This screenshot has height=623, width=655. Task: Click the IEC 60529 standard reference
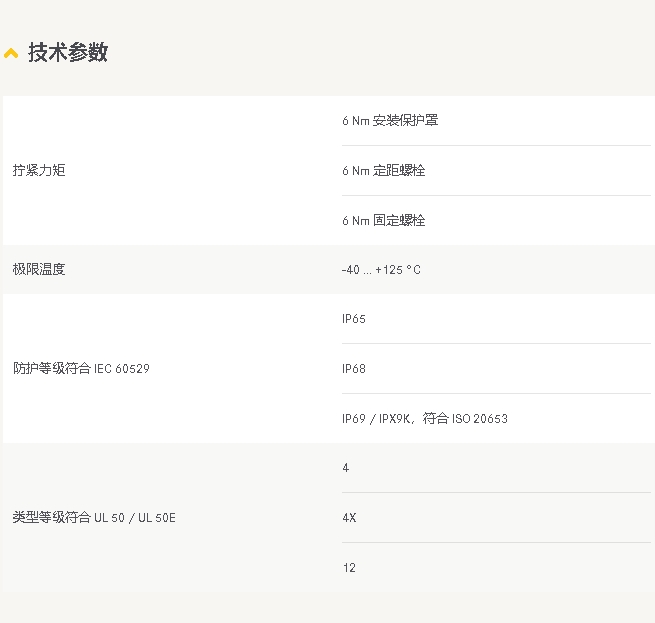(122, 369)
